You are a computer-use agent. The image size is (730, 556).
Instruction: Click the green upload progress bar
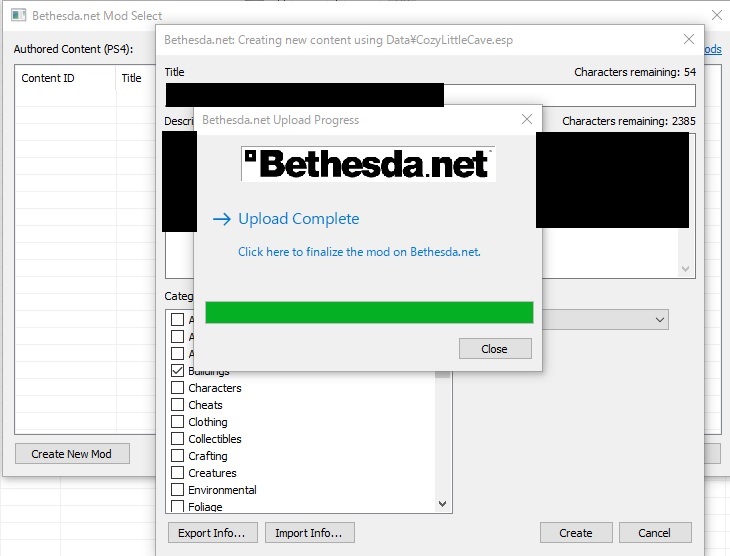[369, 312]
